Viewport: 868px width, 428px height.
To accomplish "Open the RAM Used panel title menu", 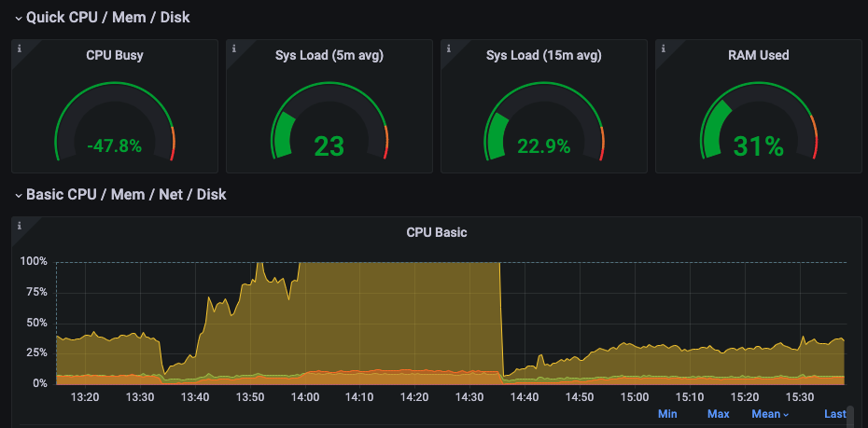I will [x=759, y=55].
